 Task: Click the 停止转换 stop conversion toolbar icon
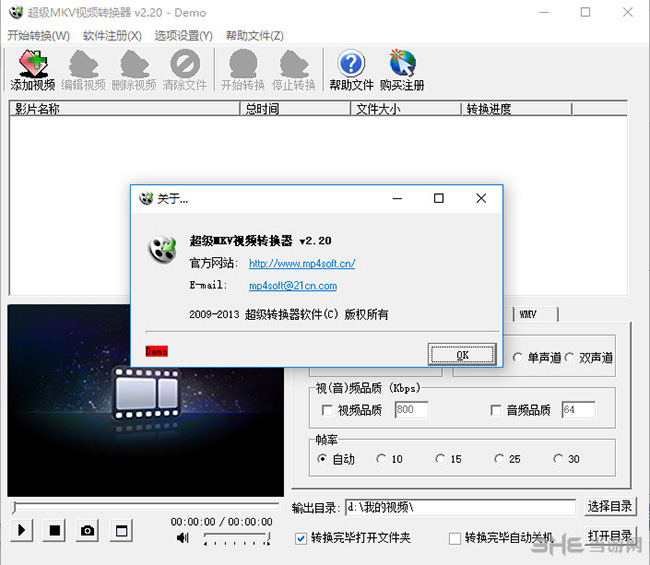point(294,70)
